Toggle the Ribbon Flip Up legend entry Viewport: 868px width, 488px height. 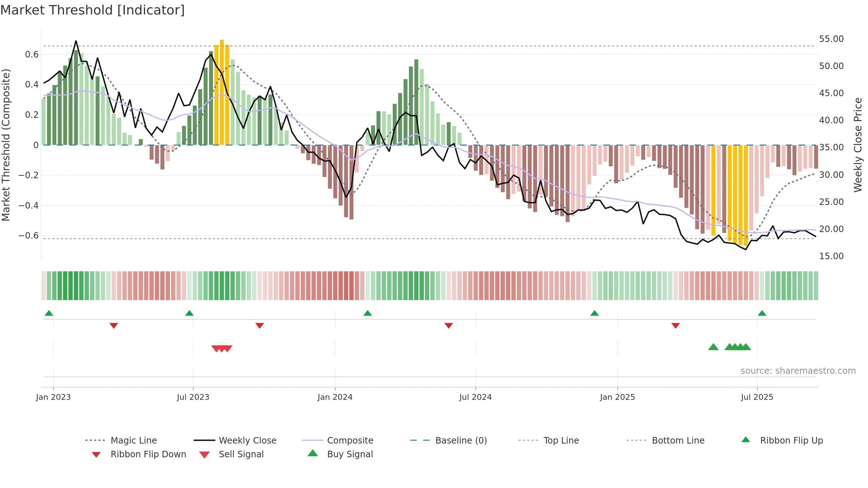point(782,440)
